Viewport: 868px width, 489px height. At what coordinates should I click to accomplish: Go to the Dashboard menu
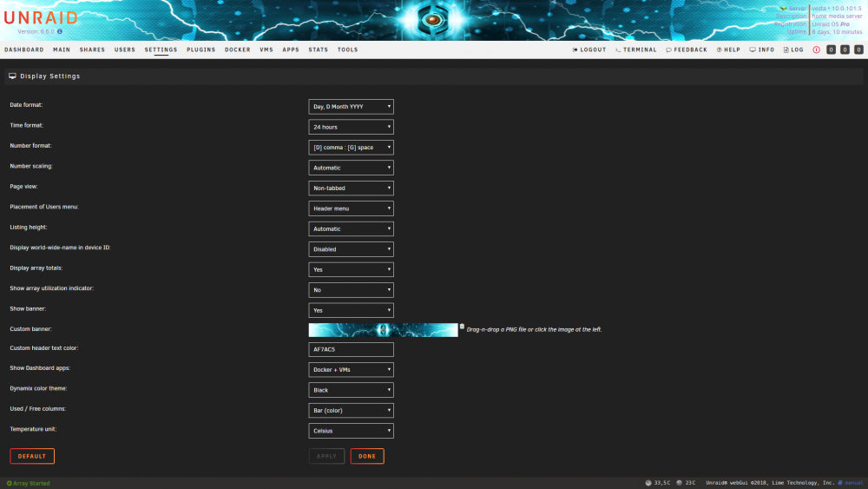(x=23, y=50)
